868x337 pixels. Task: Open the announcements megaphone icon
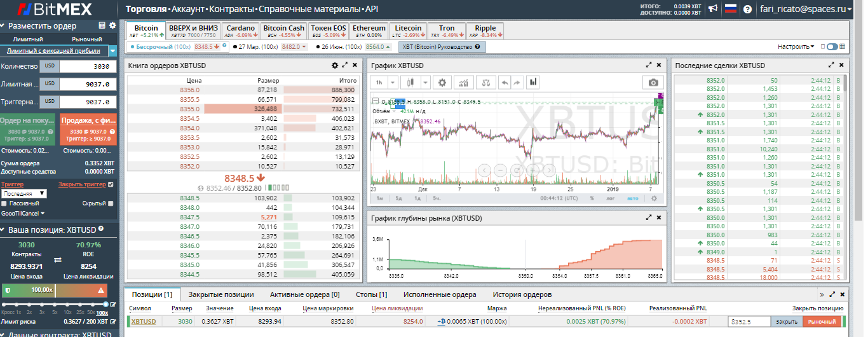pos(713,9)
